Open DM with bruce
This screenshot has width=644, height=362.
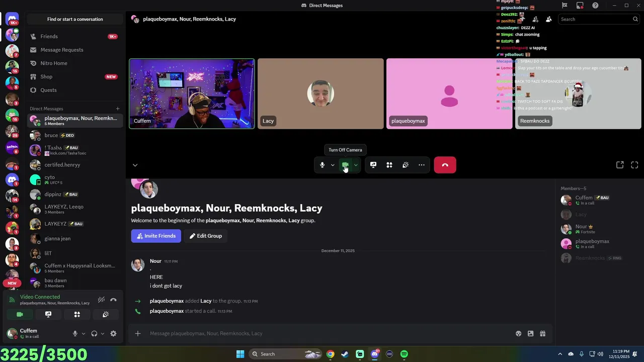[x=75, y=135]
